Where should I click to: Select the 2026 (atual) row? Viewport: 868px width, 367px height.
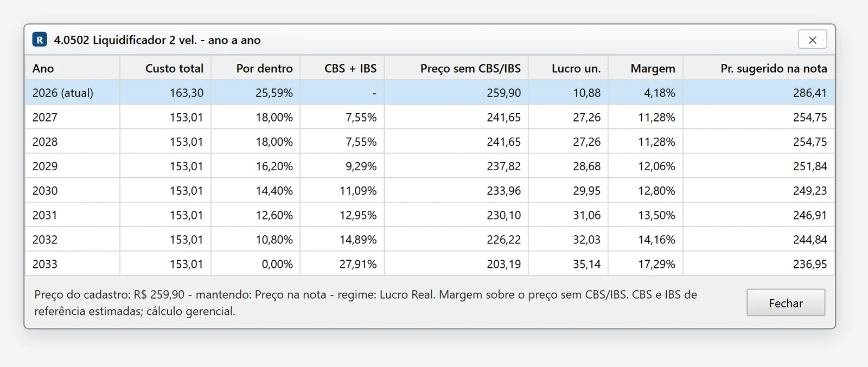(x=430, y=93)
